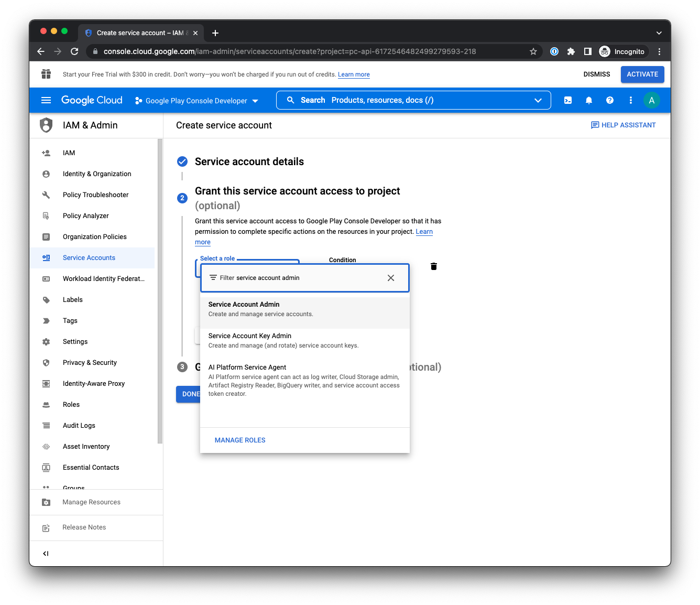
Task: Open the three-dot settings menu in header
Action: pyautogui.click(x=631, y=100)
